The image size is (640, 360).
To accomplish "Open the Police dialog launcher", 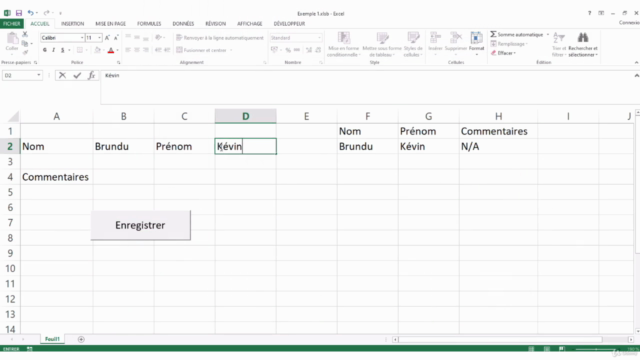I will tap(119, 63).
